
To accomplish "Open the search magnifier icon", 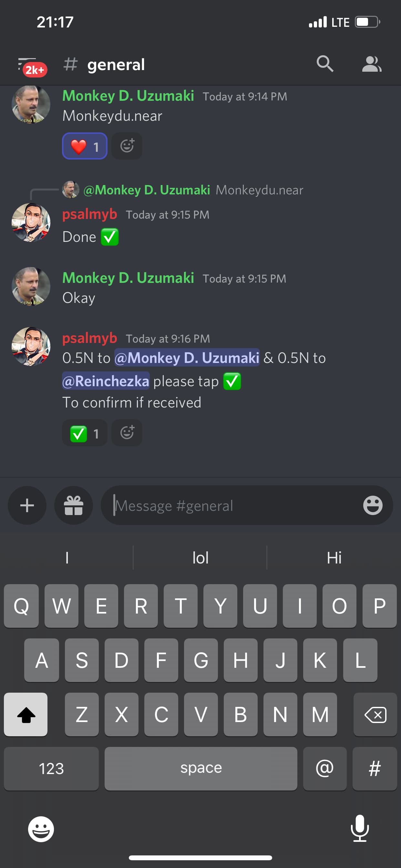I will pyautogui.click(x=325, y=64).
